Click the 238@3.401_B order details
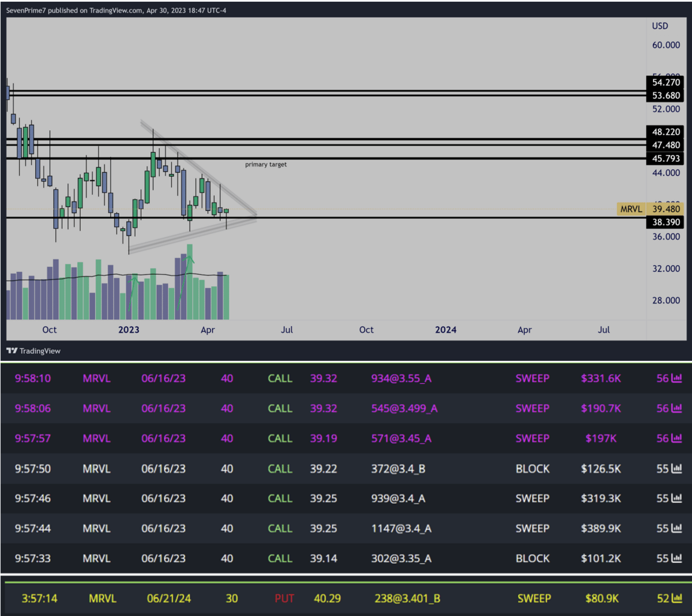Screen dimensions: 692x616 407,599
